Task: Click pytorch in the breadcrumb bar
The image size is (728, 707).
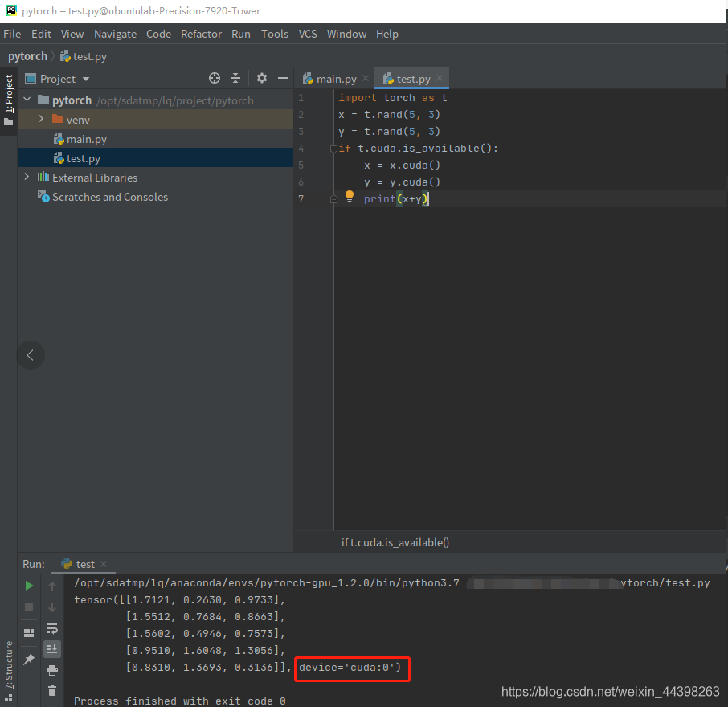Action: [x=27, y=56]
